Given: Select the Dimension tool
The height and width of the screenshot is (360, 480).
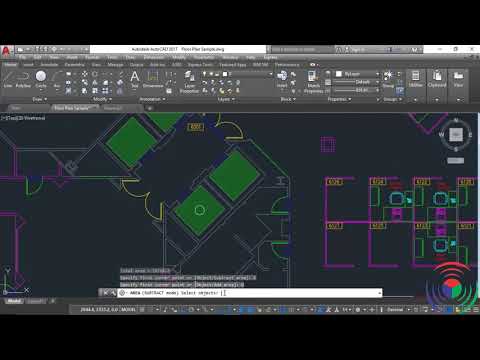Looking at the screenshot, I should (153, 79).
